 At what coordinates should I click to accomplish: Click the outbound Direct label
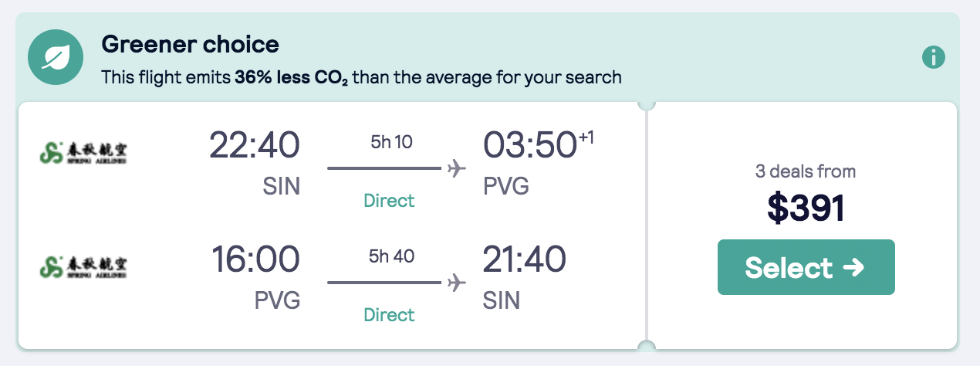389,201
